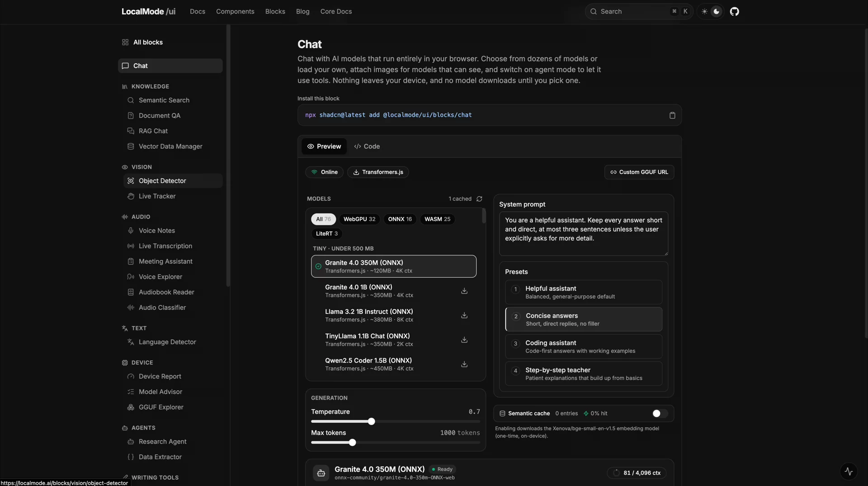Open Components in top navigation
This screenshot has width=868, height=486.
coord(235,11)
